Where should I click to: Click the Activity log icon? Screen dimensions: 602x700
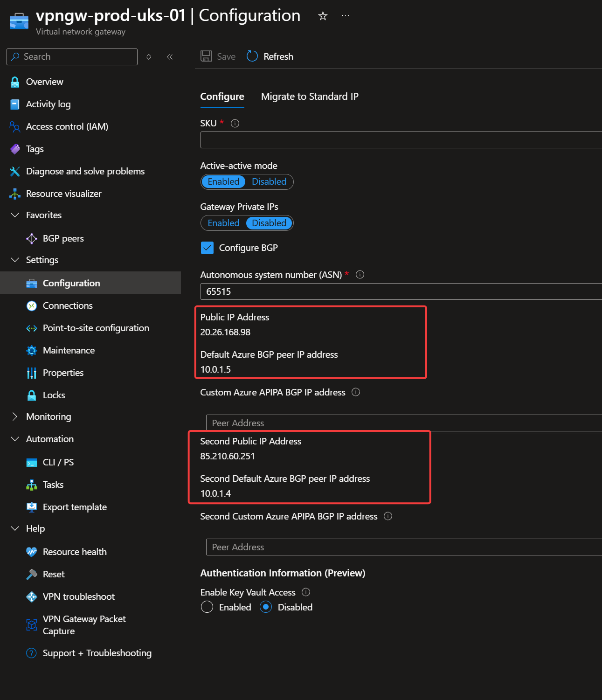pos(15,104)
